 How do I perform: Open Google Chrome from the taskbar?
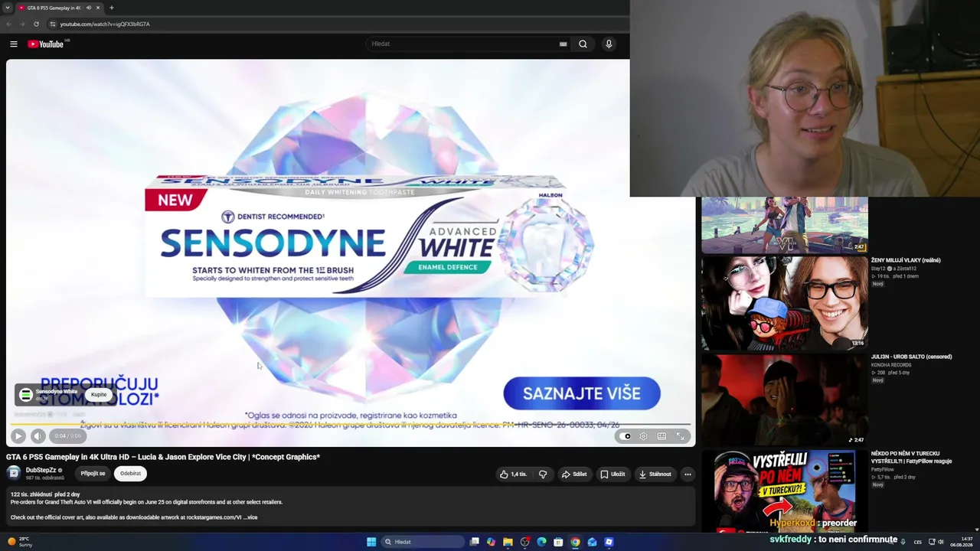[575, 542]
